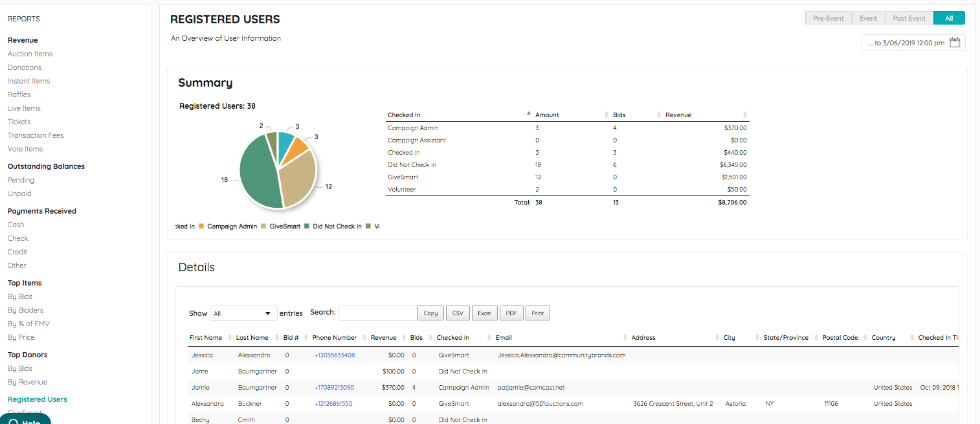
Task: Open the Auction Items report
Action: click(30, 54)
